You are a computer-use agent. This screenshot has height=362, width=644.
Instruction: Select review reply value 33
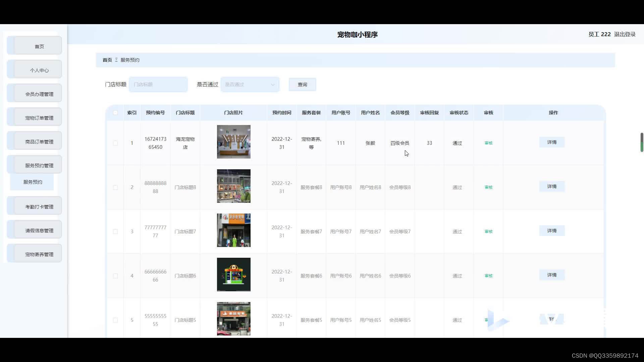(429, 143)
